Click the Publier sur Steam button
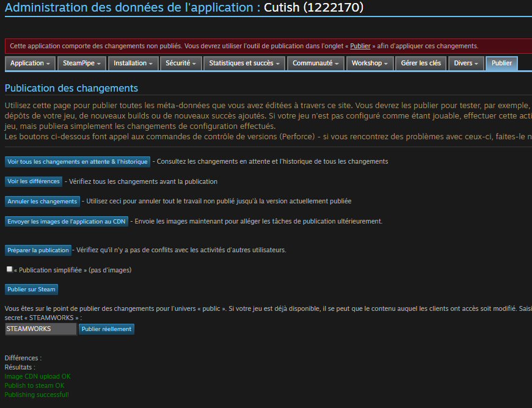Viewport: 532px width, 408px height. (31, 290)
